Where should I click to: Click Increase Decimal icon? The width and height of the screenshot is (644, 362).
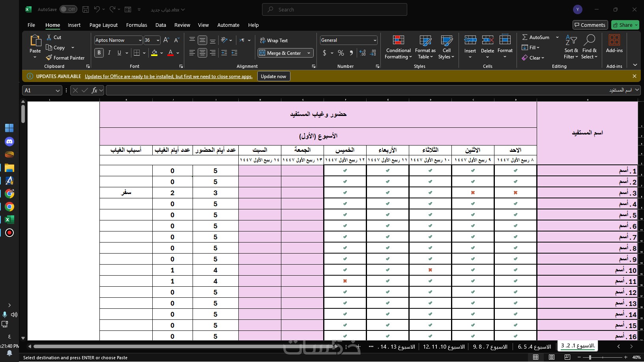(363, 53)
